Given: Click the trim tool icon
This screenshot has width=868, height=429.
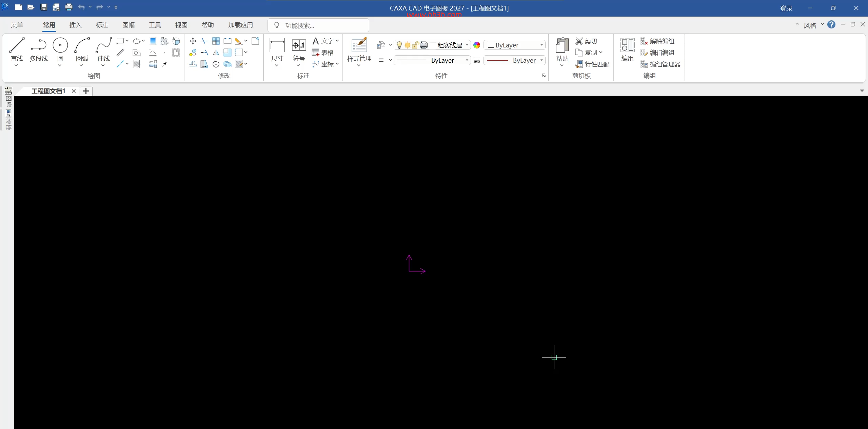Looking at the screenshot, I should (x=204, y=41).
